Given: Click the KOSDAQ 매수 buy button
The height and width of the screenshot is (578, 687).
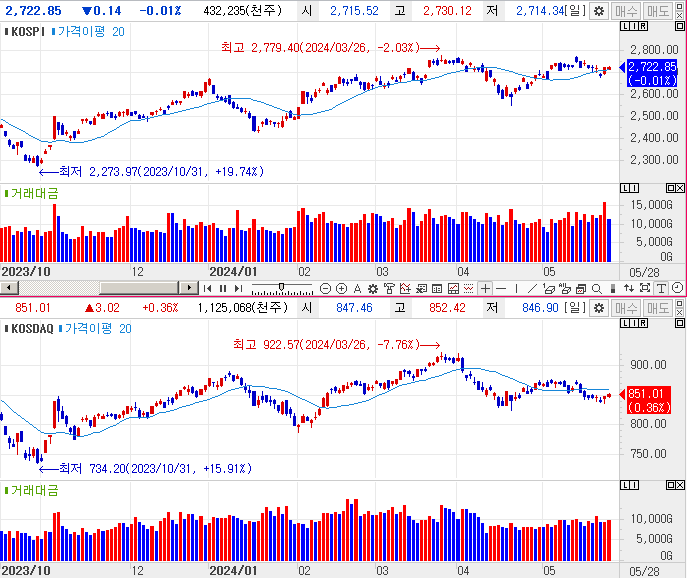Looking at the screenshot, I should [x=626, y=308].
